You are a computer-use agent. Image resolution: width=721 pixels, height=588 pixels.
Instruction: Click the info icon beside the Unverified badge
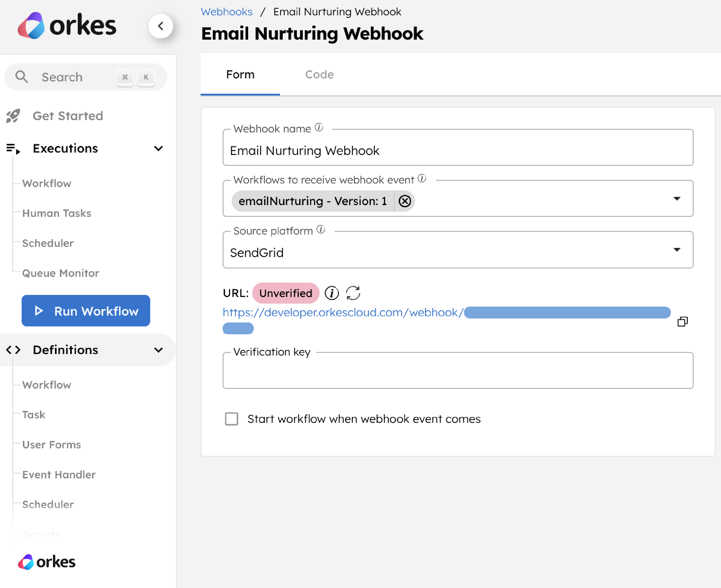pos(332,293)
